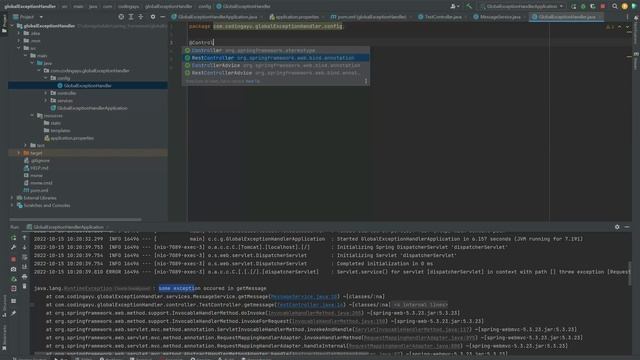Screen dimensions: 640x360
Task: Switch to application.properties editor tab
Action: pyautogui.click(x=295, y=17)
